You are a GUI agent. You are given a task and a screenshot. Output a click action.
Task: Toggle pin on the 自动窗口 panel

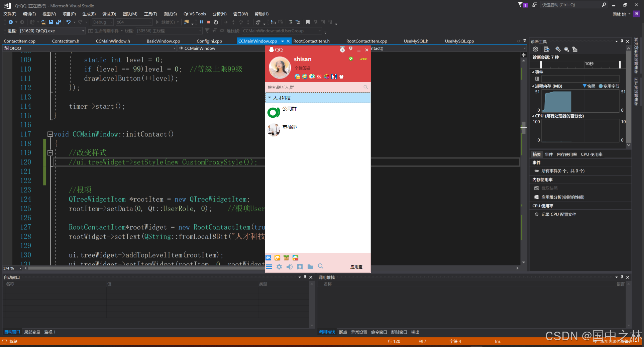tap(305, 277)
